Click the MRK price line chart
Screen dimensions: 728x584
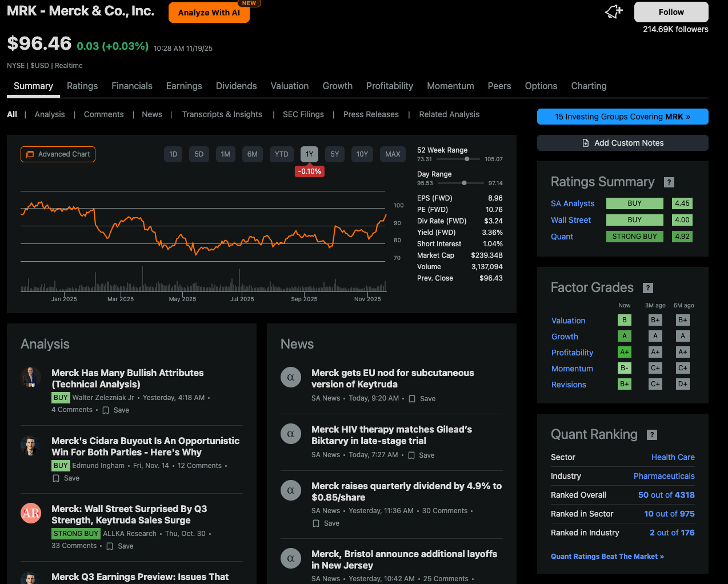tap(203, 229)
